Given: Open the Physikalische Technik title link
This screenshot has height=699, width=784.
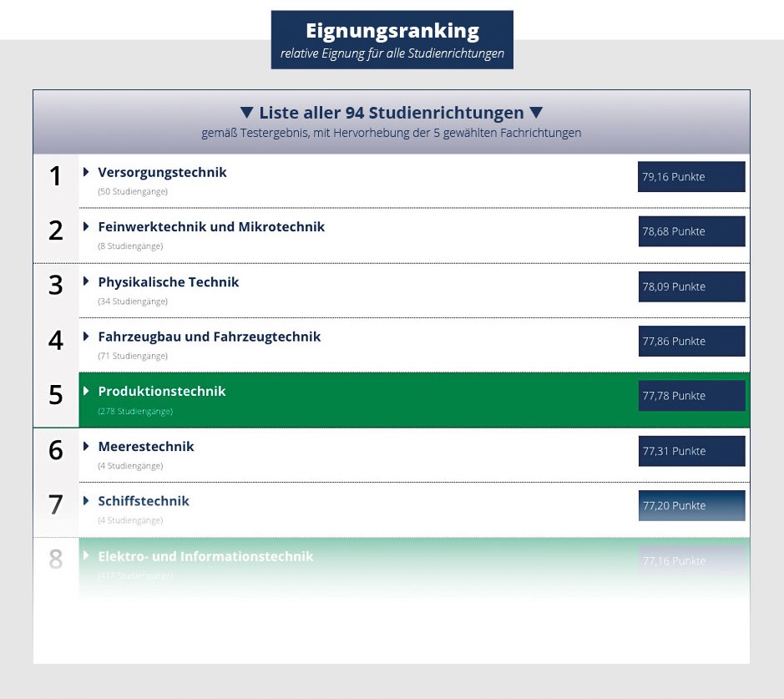Looking at the screenshot, I should pos(168,281).
